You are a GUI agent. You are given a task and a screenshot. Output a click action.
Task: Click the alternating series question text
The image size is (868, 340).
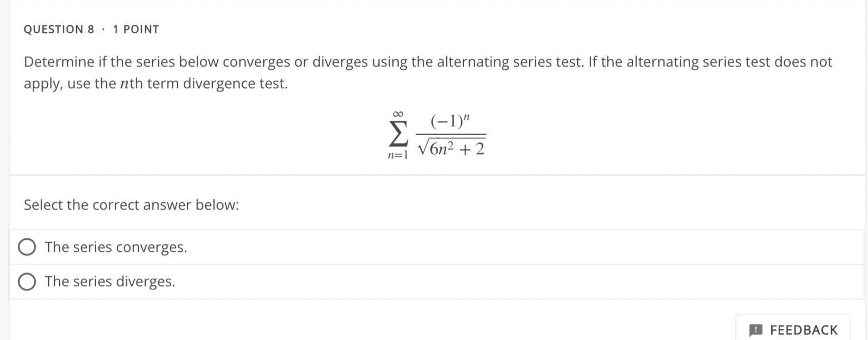point(427,72)
